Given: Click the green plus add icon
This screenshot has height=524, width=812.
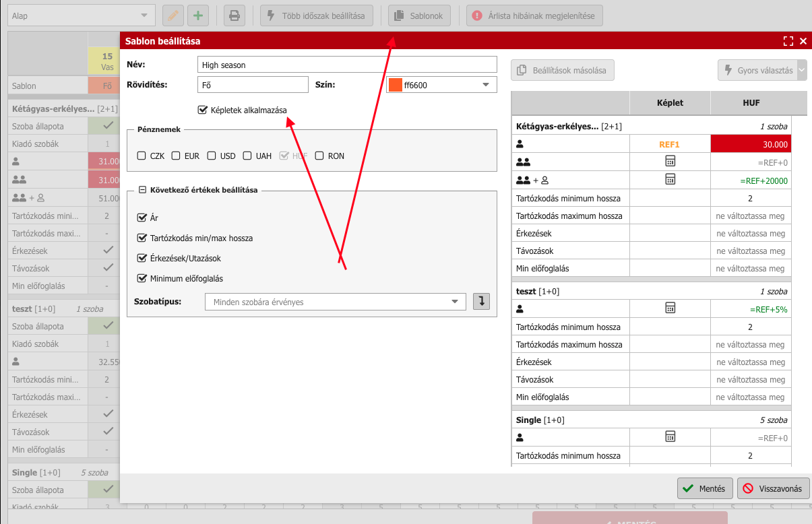Looking at the screenshot, I should 197,15.
